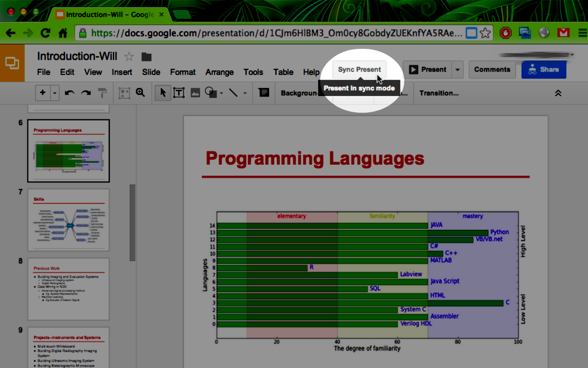Switch to the Introduction-Will browser tab
Screen dimensions: 588x368
(x=110, y=15)
